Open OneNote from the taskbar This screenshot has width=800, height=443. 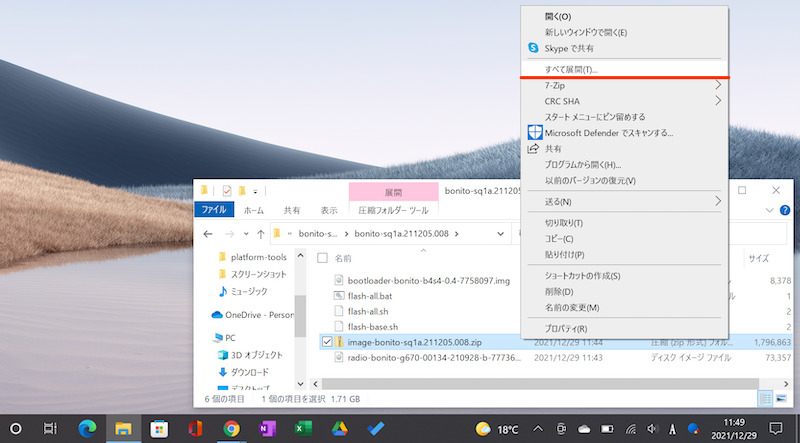tap(265, 428)
